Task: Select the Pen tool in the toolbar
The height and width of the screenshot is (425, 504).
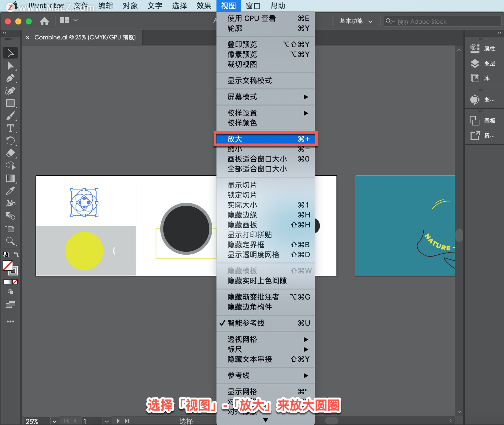Action: 10,78
